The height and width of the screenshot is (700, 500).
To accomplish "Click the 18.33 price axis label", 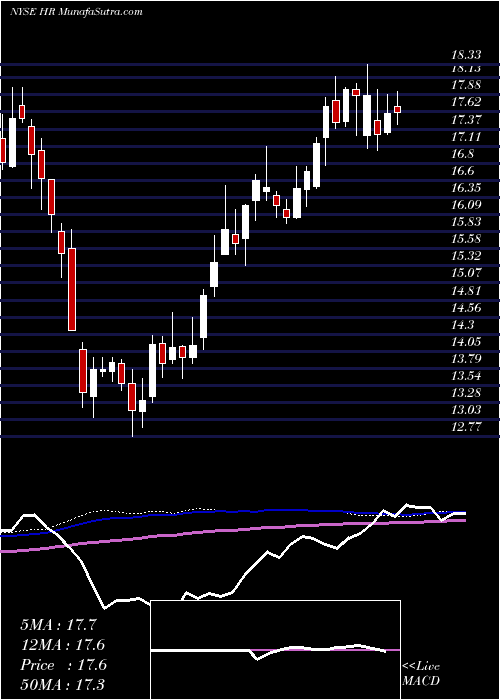I will [x=466, y=55].
